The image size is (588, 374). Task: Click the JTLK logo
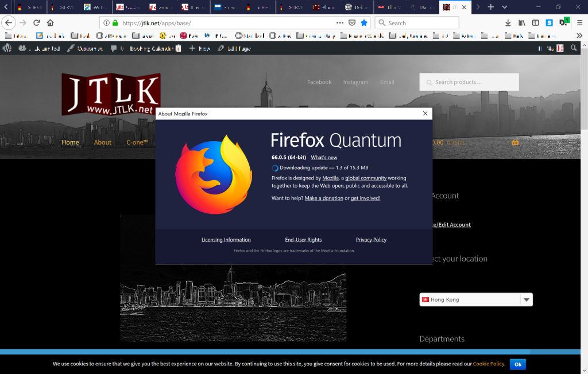111,93
